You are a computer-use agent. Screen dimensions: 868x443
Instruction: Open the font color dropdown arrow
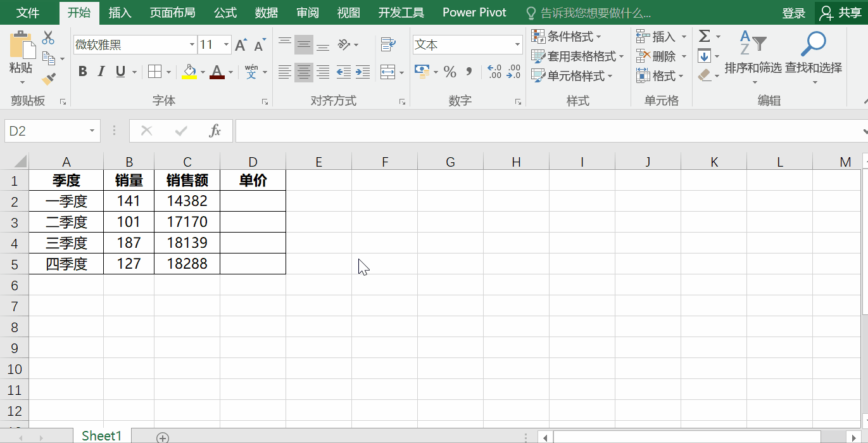tap(230, 72)
